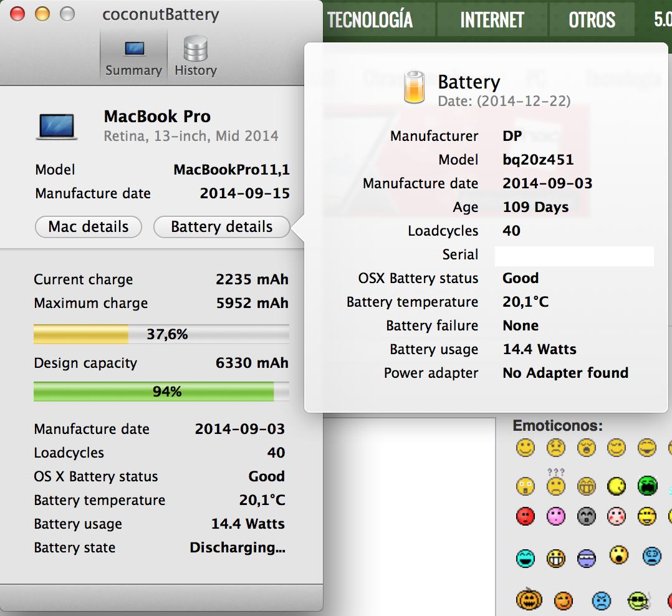The height and width of the screenshot is (616, 672).
Task: Insert the confused emoticon with question marks
Action: tap(555, 482)
